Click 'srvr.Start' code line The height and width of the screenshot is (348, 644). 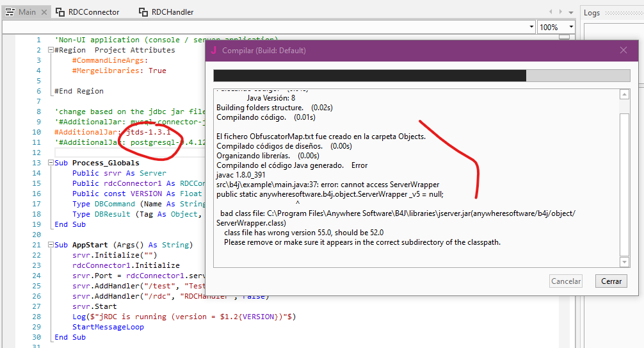[95, 306]
